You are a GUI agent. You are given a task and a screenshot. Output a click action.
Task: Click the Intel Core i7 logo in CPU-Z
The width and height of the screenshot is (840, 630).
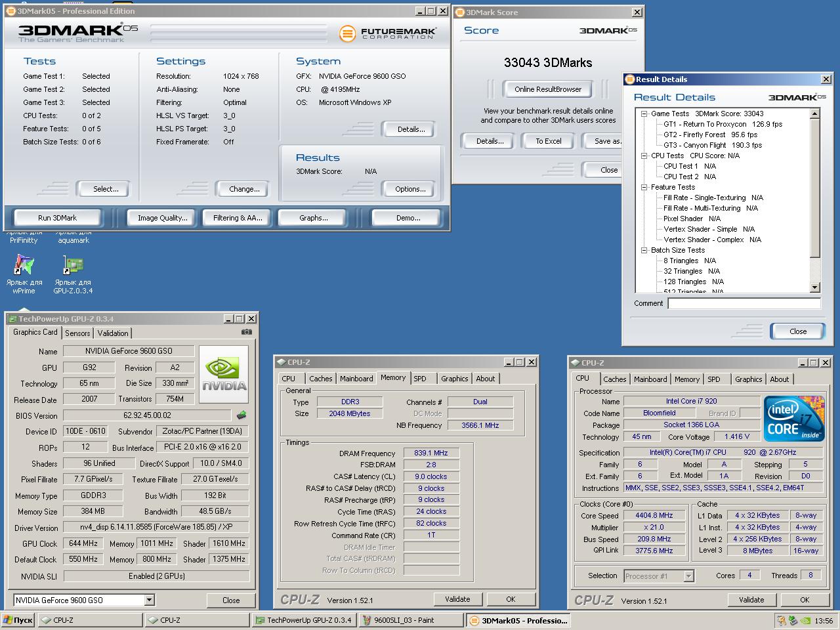pyautogui.click(x=794, y=418)
